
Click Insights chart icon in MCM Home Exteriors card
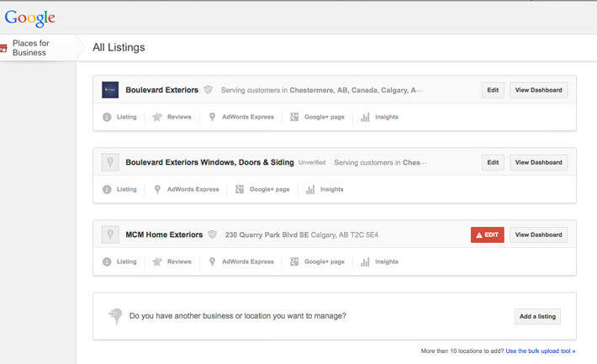[365, 261]
